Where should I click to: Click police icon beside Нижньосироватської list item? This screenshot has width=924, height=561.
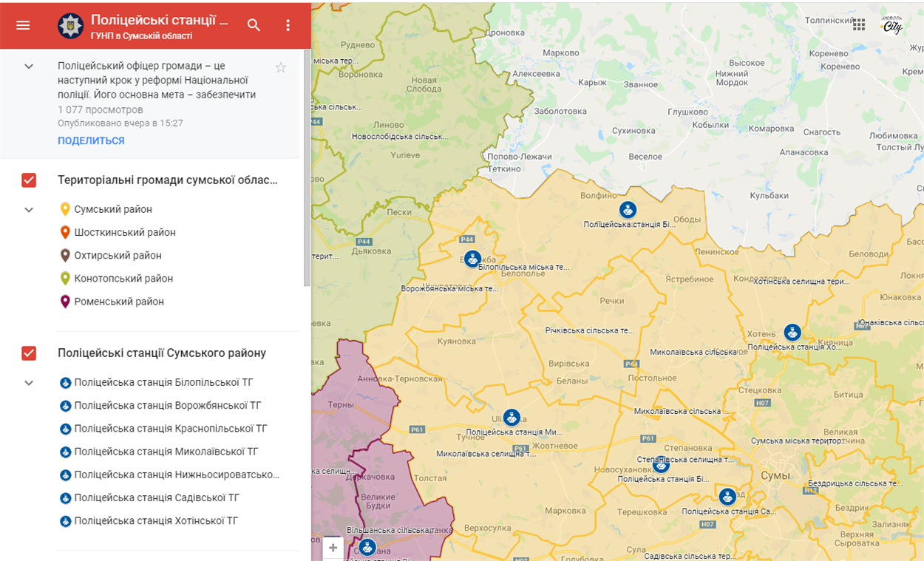click(65, 475)
